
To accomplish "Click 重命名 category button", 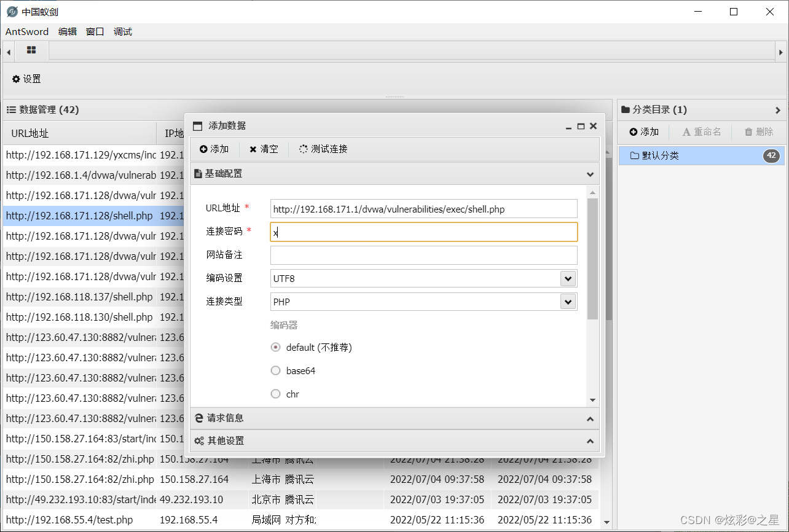I will pyautogui.click(x=702, y=131).
